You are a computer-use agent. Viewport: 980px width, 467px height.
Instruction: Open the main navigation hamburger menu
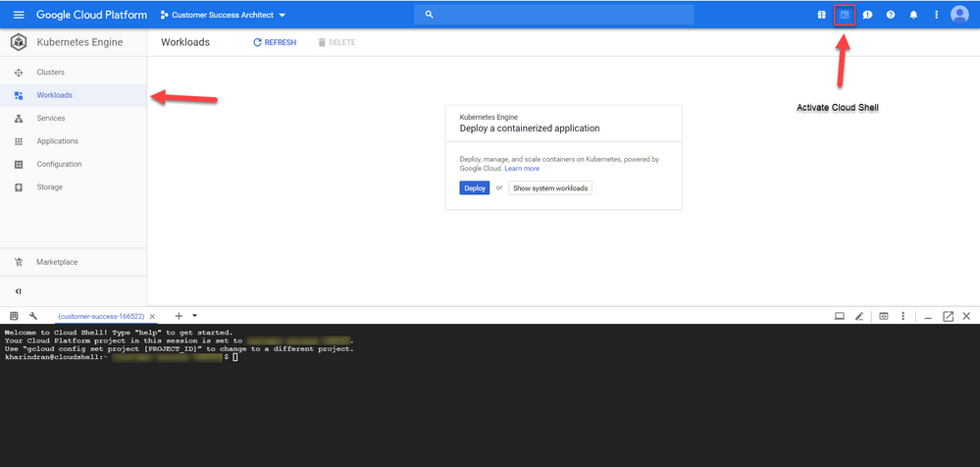(x=19, y=15)
